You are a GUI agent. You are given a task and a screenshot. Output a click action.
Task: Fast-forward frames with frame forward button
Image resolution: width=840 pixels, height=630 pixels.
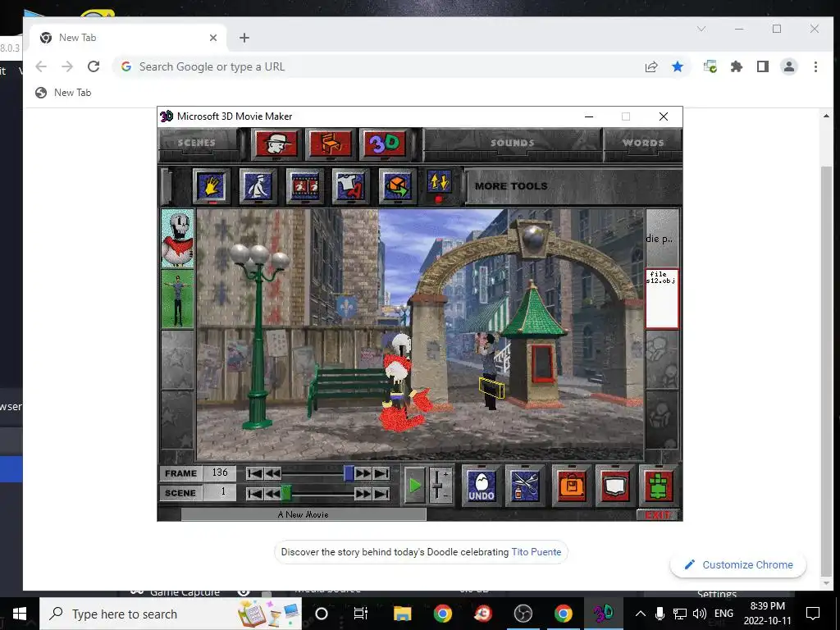click(x=363, y=473)
